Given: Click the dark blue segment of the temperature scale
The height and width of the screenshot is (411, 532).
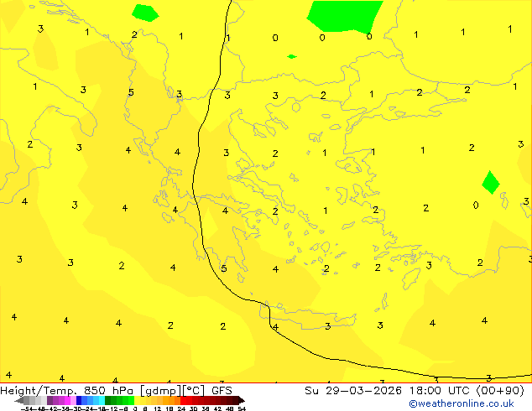Looking at the screenshot, I should pos(79,400).
